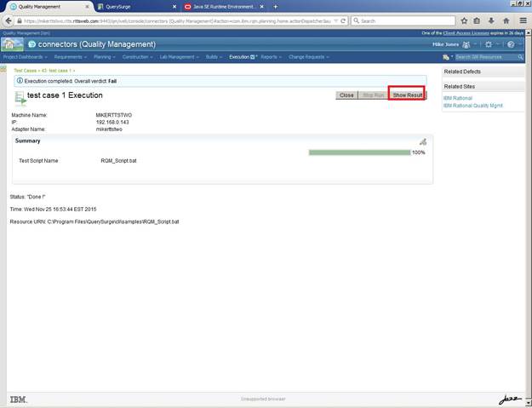Expand the Construction menu
532x408 pixels.
[x=137, y=57]
